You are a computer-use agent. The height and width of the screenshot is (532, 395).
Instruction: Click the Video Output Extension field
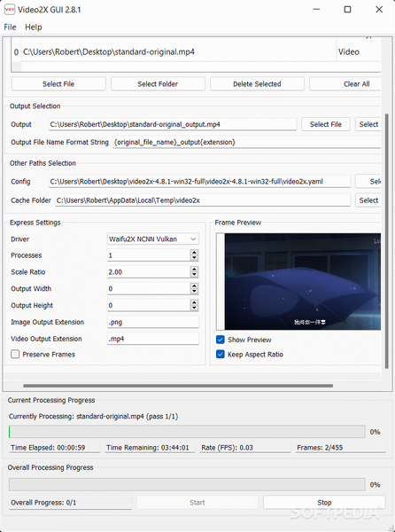153,339
